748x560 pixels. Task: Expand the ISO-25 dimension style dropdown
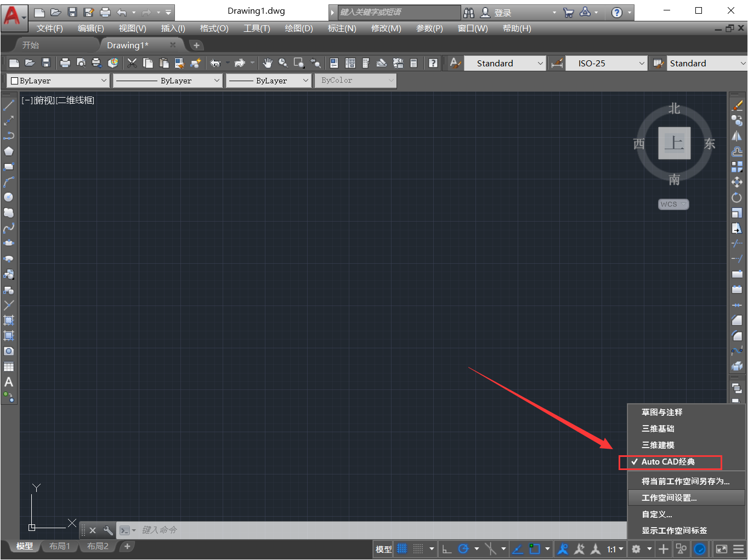coord(643,63)
